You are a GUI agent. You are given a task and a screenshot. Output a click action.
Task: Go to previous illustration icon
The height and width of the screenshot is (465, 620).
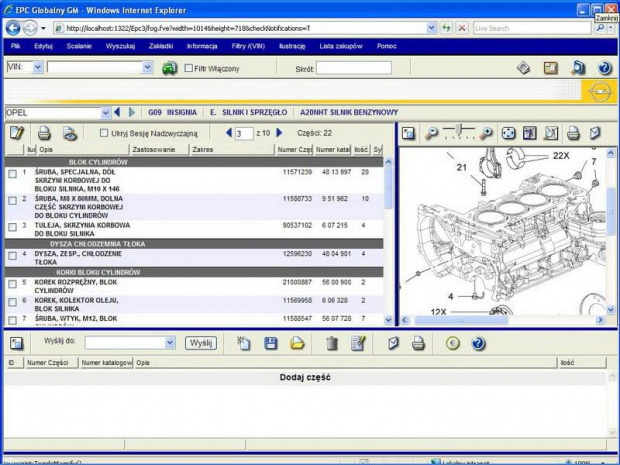pyautogui.click(x=530, y=133)
